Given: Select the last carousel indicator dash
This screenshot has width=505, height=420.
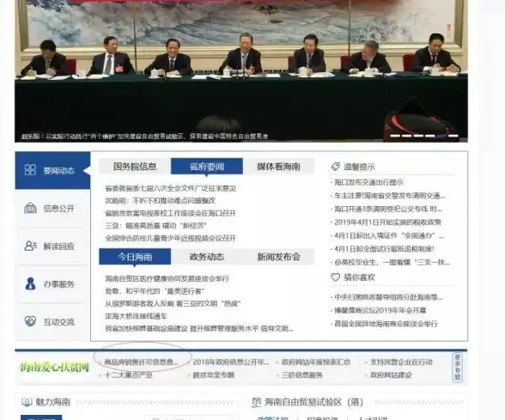Looking at the screenshot, I should pyautogui.click(x=453, y=136).
